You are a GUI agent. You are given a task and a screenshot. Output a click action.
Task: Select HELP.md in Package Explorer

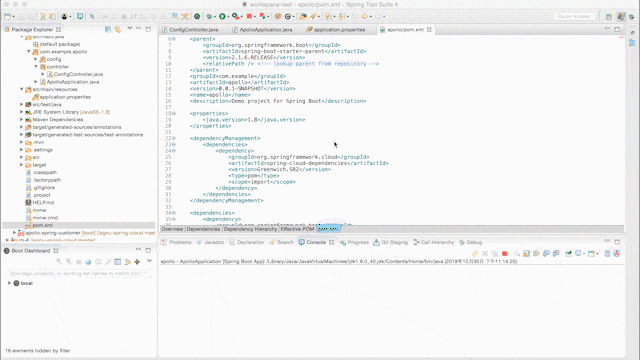[43, 202]
